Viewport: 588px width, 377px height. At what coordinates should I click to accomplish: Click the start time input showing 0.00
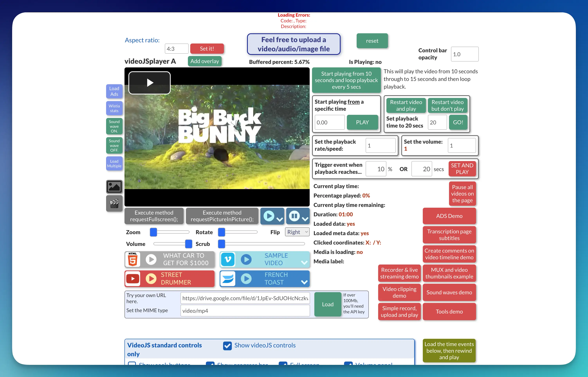[330, 122]
